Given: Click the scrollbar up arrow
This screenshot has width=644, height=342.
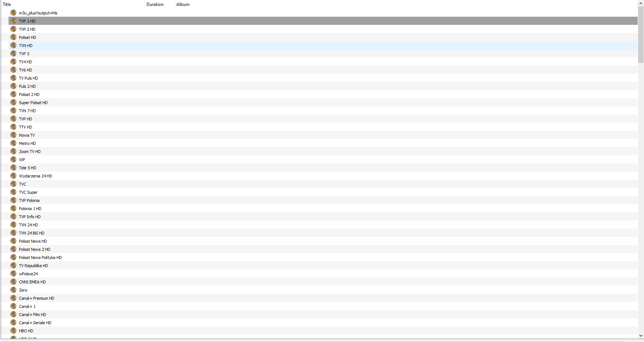Looking at the screenshot, I should (x=641, y=3).
